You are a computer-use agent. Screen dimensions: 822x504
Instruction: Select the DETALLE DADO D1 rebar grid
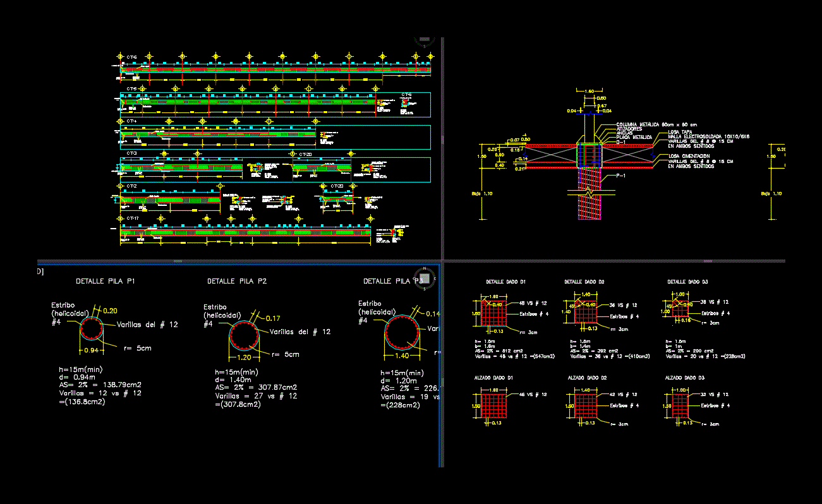[x=493, y=313]
